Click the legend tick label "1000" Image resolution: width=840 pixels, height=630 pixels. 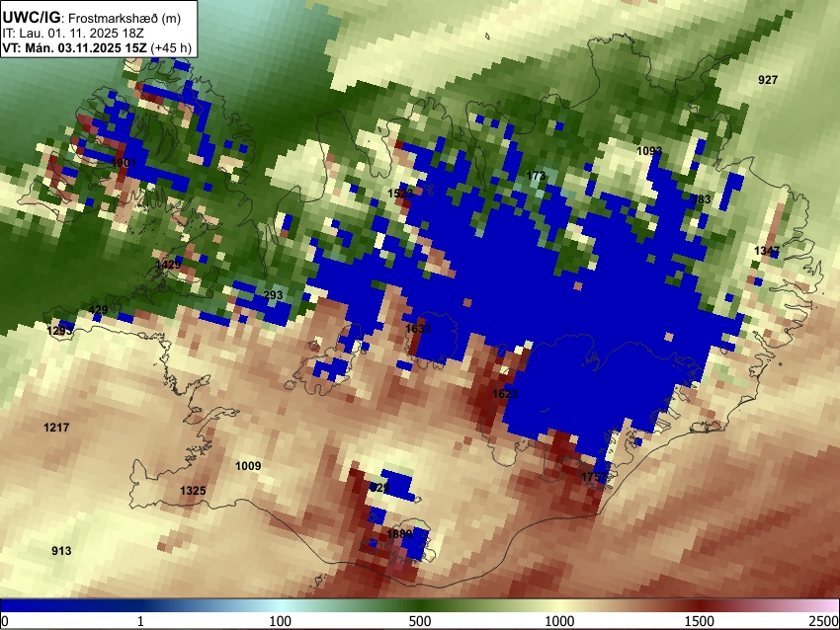559,621
